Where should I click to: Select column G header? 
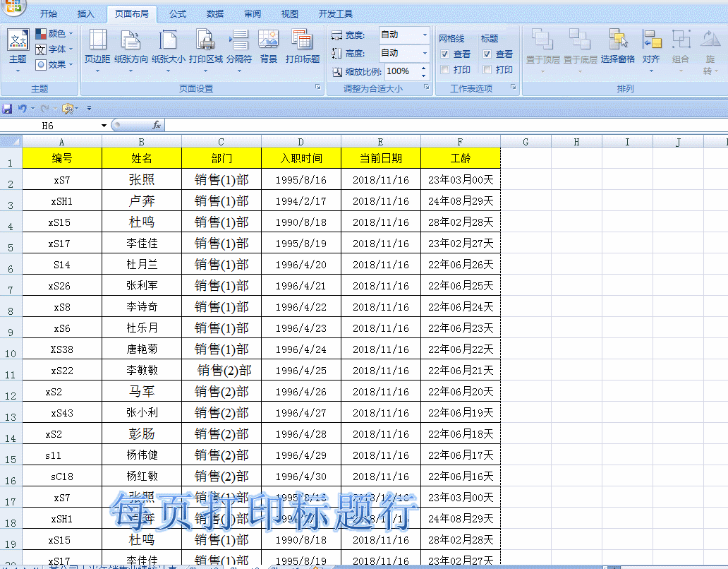(526, 142)
